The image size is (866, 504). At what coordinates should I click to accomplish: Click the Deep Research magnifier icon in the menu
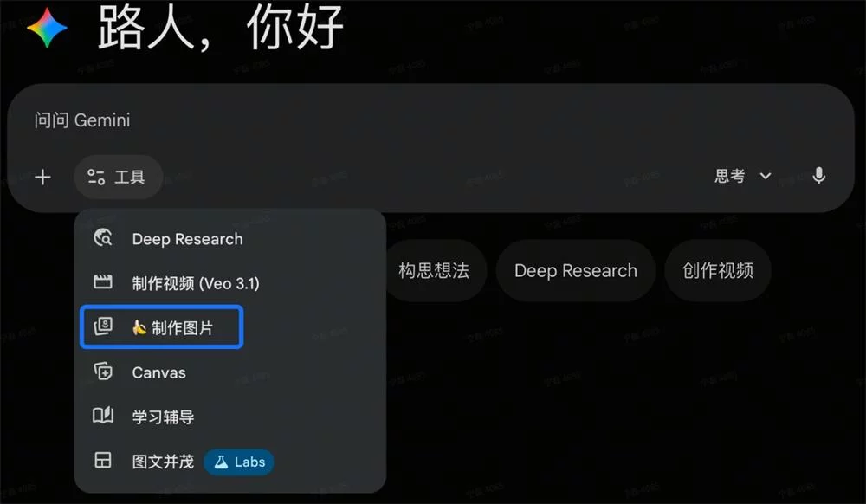pos(105,237)
